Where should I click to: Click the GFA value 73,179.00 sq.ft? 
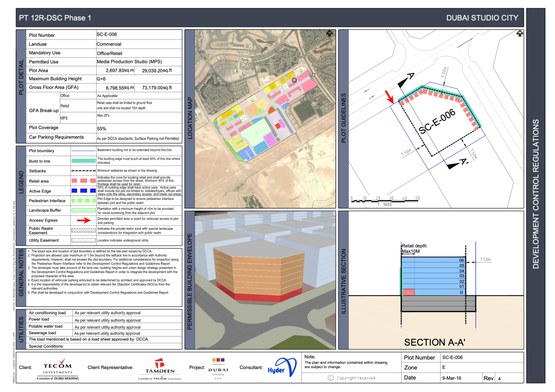(157, 88)
